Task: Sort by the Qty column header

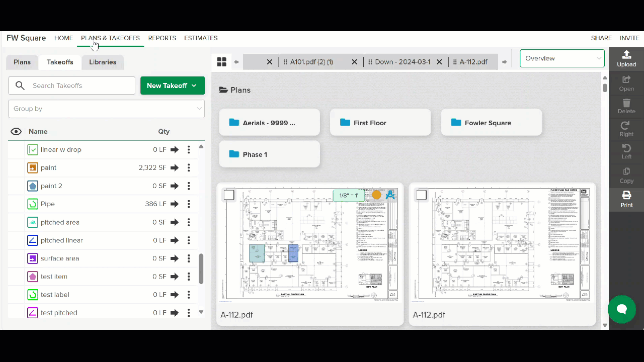Action: [x=164, y=132]
